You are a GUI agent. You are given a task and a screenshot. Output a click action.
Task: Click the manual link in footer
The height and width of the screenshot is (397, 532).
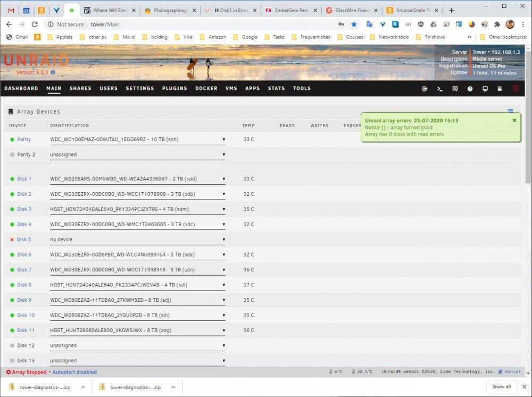click(513, 371)
